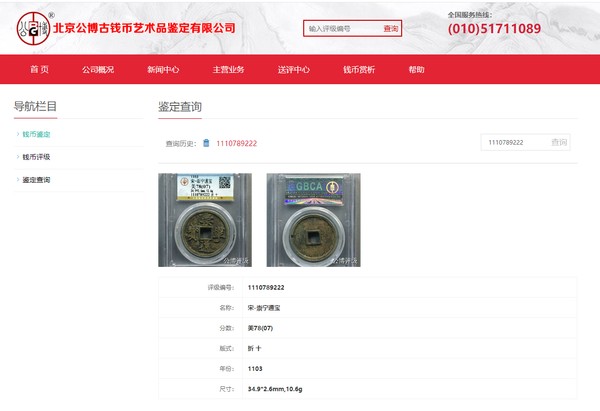The image size is (600, 411).
Task: Navigate to the 送评中心 page
Action: (x=294, y=70)
